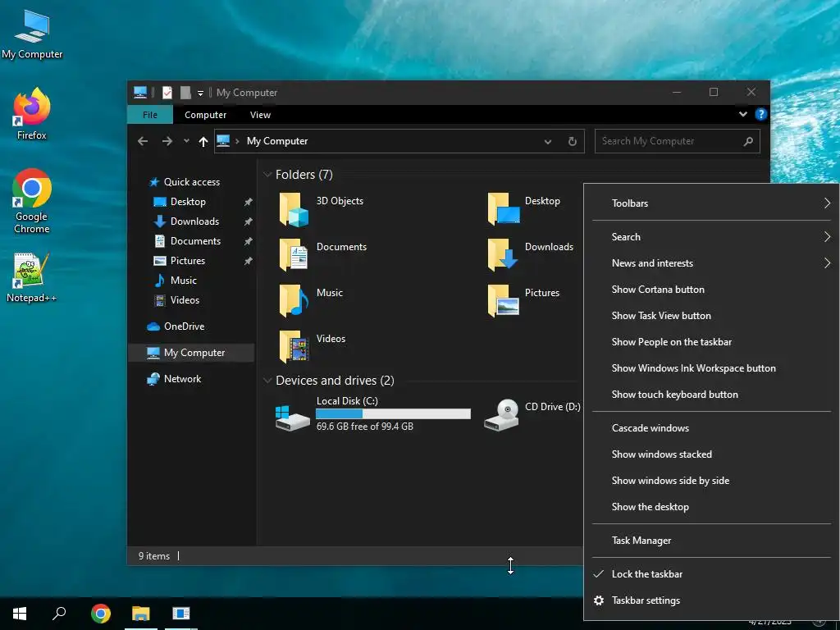Navigate up one level with up arrow
The image size is (840, 630).
(x=203, y=141)
